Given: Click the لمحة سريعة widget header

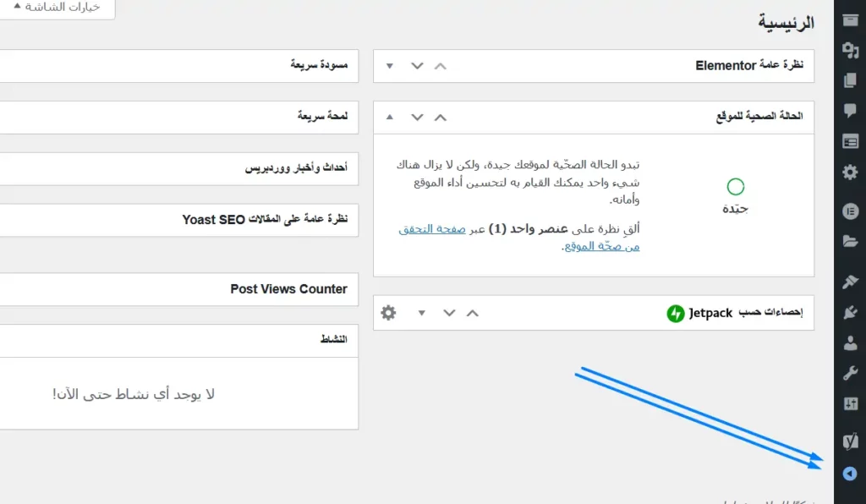Looking at the screenshot, I should pos(179,117).
